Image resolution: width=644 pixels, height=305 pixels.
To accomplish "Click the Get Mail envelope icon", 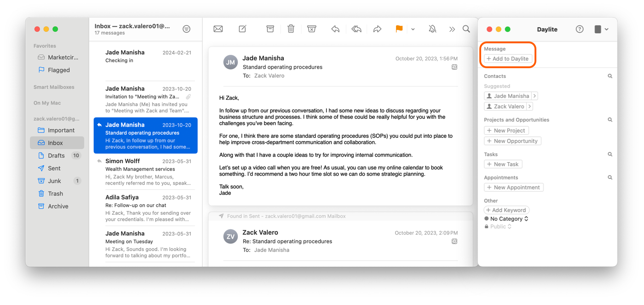I will [218, 29].
